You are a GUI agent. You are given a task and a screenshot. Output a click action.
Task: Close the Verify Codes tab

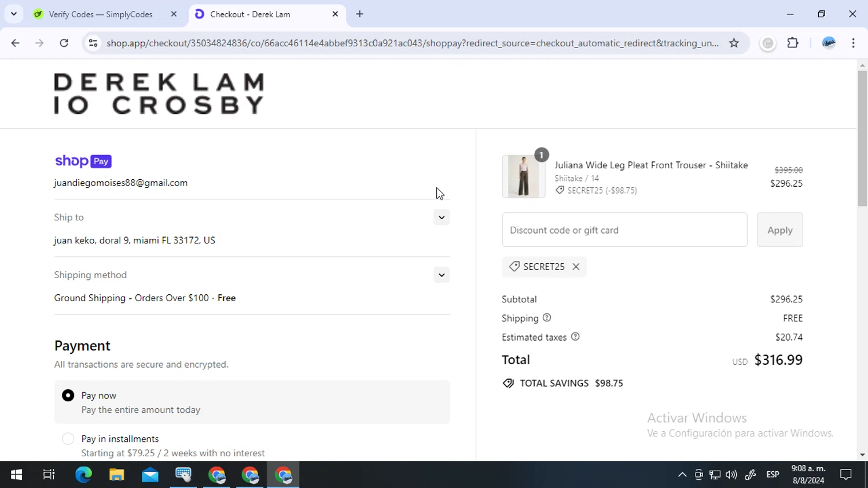pyautogui.click(x=174, y=14)
